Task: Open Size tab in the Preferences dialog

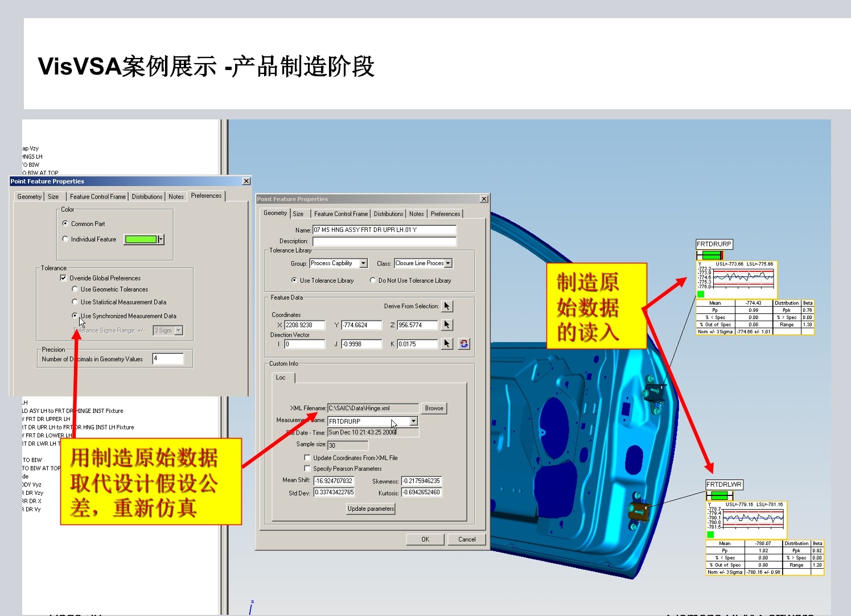Action: pos(54,197)
